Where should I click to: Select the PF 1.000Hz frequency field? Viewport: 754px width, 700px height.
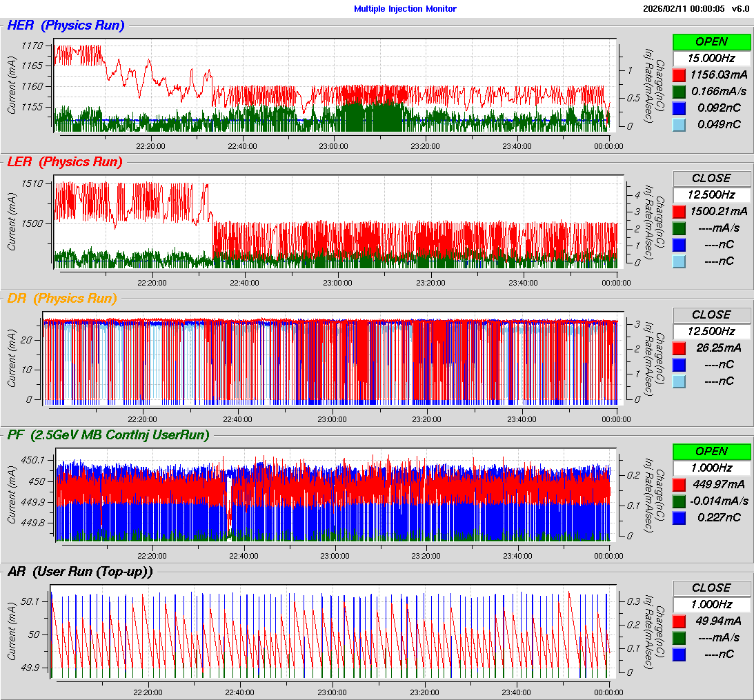click(711, 468)
